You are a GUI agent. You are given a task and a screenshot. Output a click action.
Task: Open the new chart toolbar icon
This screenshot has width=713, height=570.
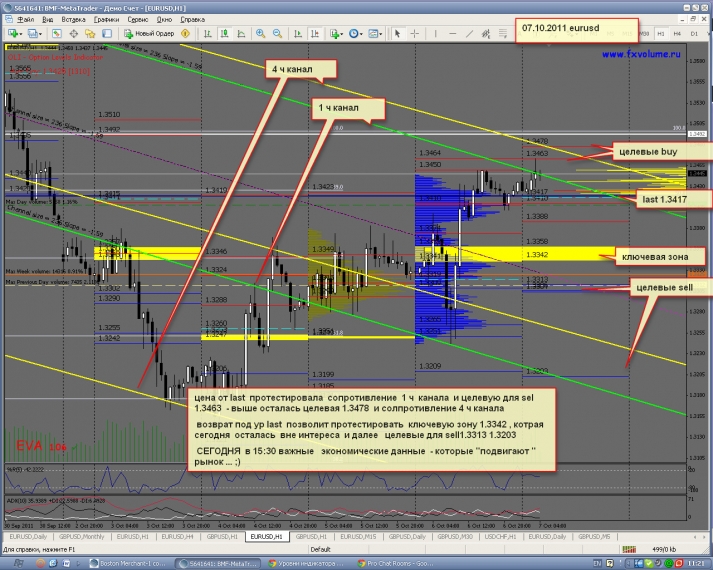[12, 34]
